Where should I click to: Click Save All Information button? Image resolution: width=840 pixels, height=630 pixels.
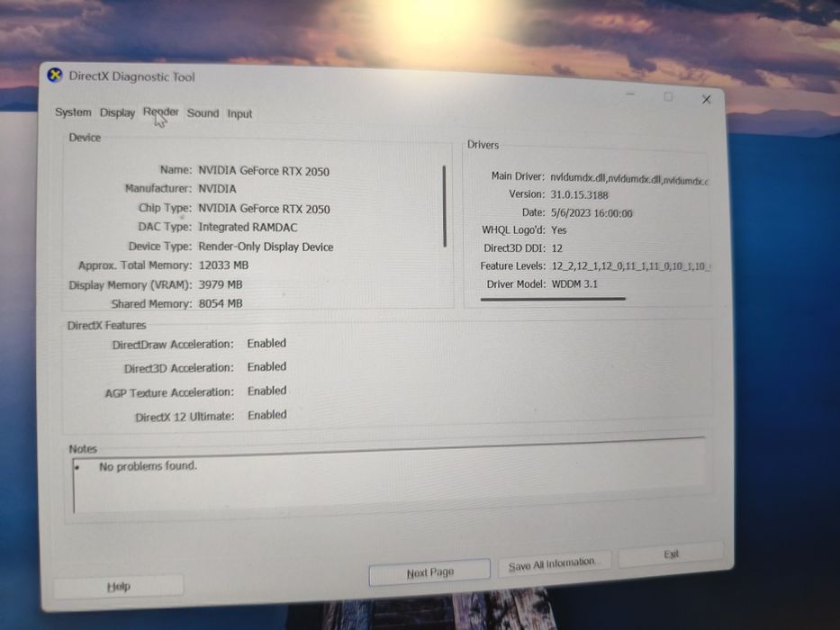(554, 564)
